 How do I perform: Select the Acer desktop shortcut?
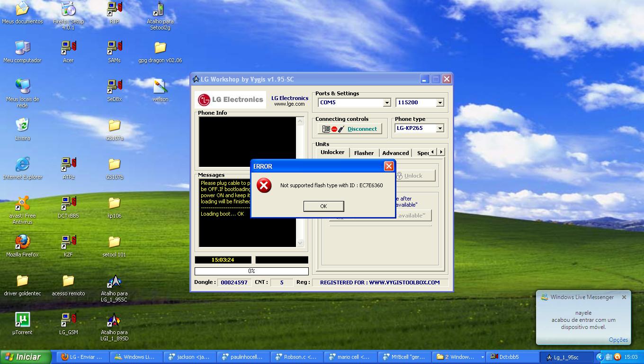(68, 52)
